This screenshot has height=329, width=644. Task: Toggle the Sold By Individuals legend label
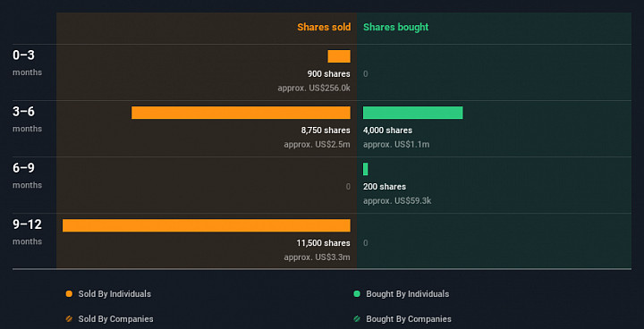[x=114, y=294]
